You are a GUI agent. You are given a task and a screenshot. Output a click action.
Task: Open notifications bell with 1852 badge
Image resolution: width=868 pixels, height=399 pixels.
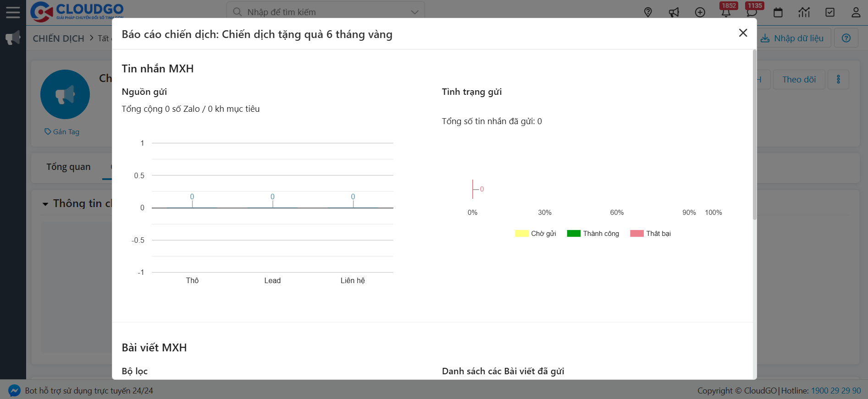726,12
